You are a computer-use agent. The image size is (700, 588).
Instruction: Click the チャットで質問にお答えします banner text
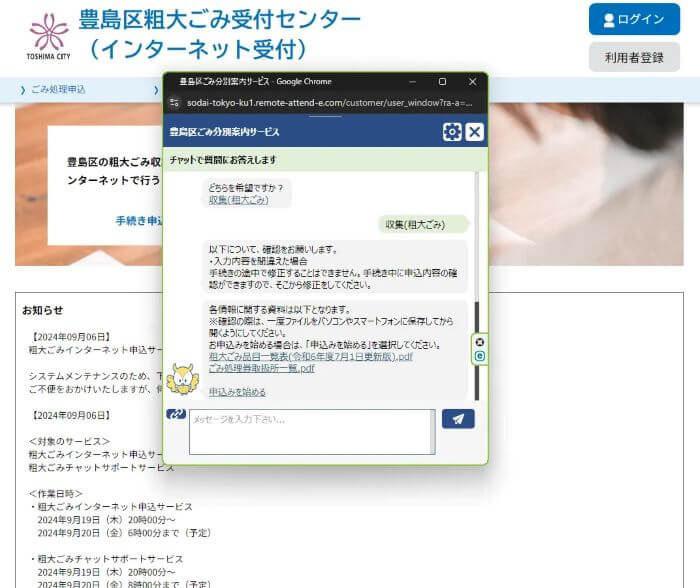pyautogui.click(x=223, y=160)
